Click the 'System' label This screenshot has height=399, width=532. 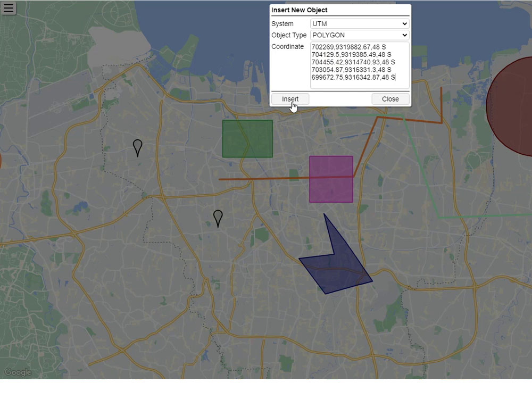[282, 24]
